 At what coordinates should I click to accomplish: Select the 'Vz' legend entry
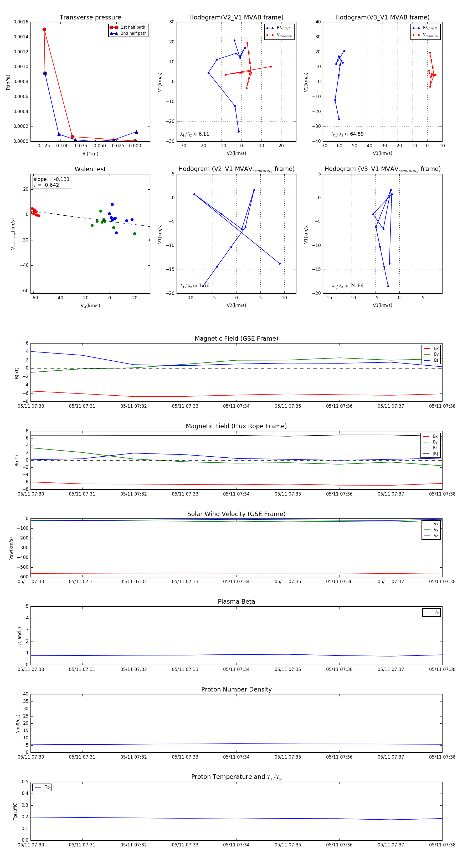coord(431,536)
